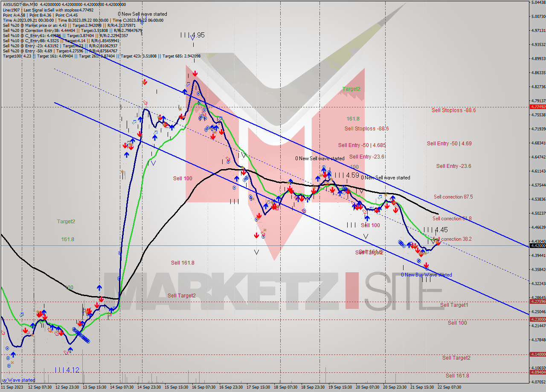
Task: Select 'Sell Entry -50 | 4.69' label
Action: [449, 144]
